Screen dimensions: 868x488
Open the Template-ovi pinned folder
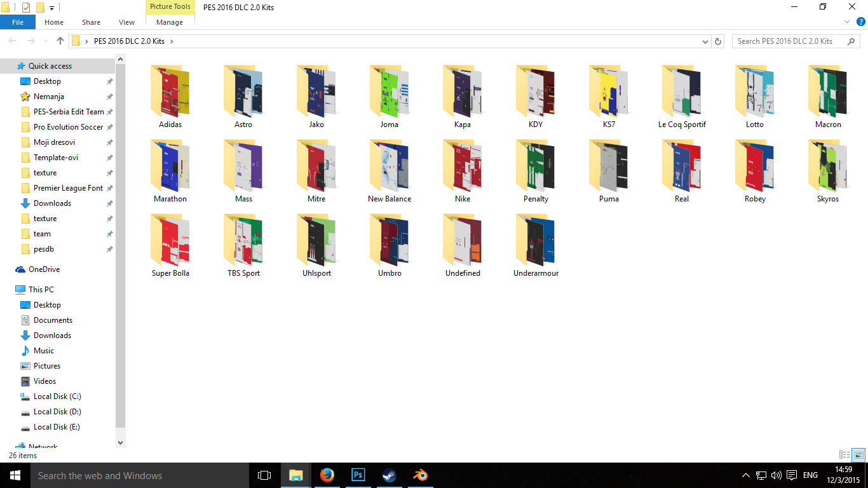click(x=56, y=158)
